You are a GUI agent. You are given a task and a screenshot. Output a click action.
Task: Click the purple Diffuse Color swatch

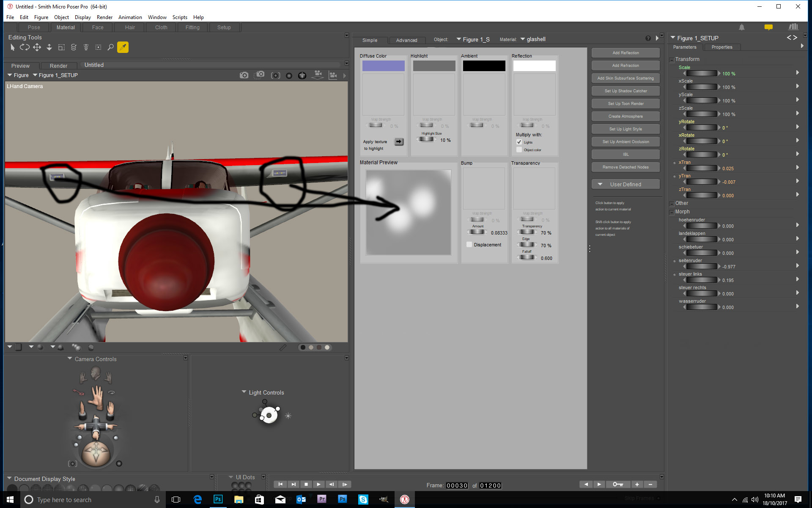coord(383,66)
